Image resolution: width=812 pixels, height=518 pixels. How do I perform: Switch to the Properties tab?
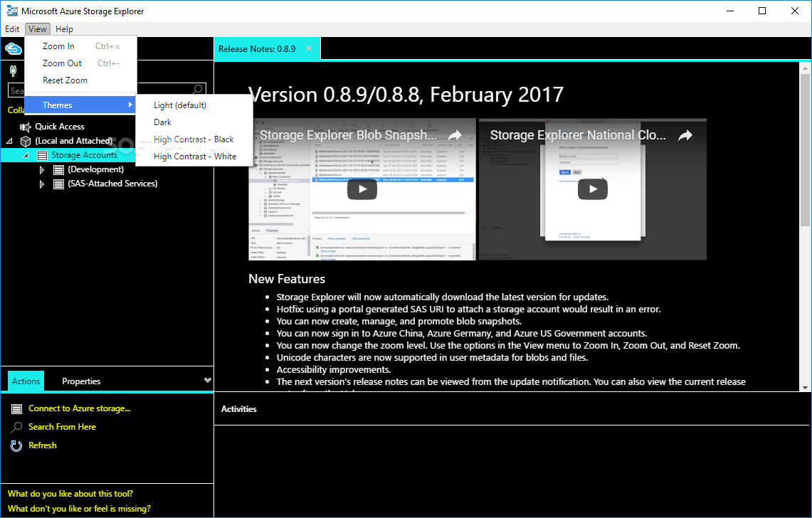tap(81, 381)
